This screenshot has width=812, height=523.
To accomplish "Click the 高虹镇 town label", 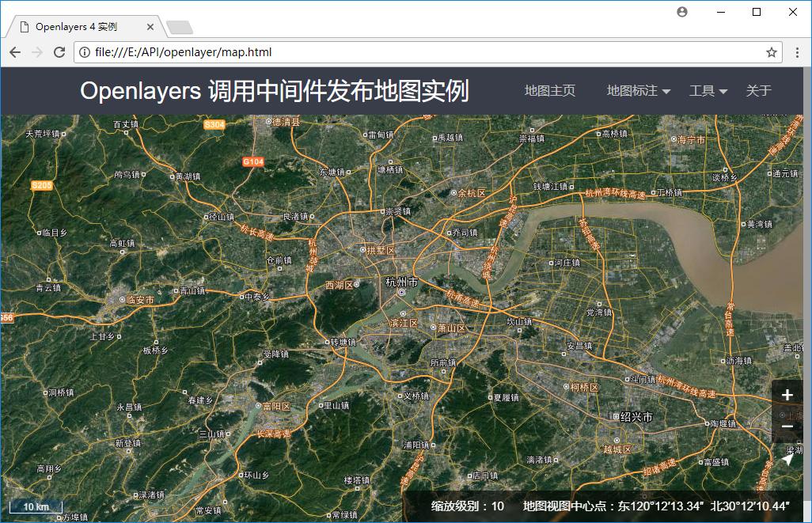I will pos(122,244).
